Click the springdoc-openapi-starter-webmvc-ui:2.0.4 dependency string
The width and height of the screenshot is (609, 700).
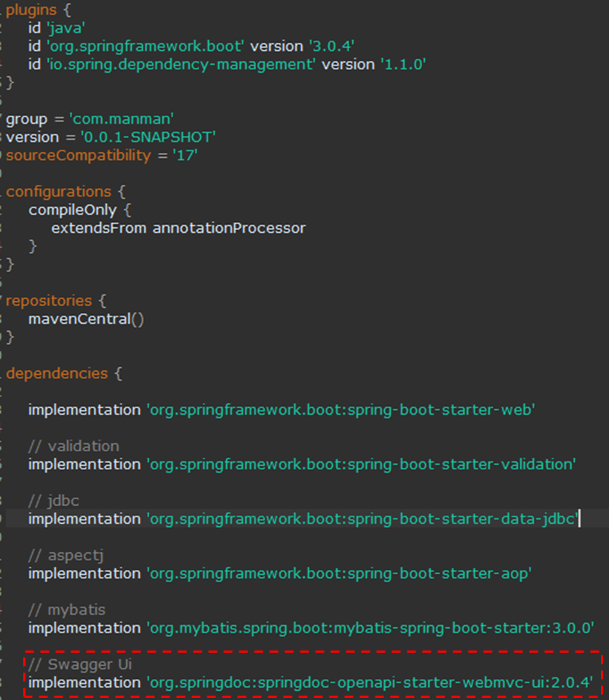tap(370, 683)
